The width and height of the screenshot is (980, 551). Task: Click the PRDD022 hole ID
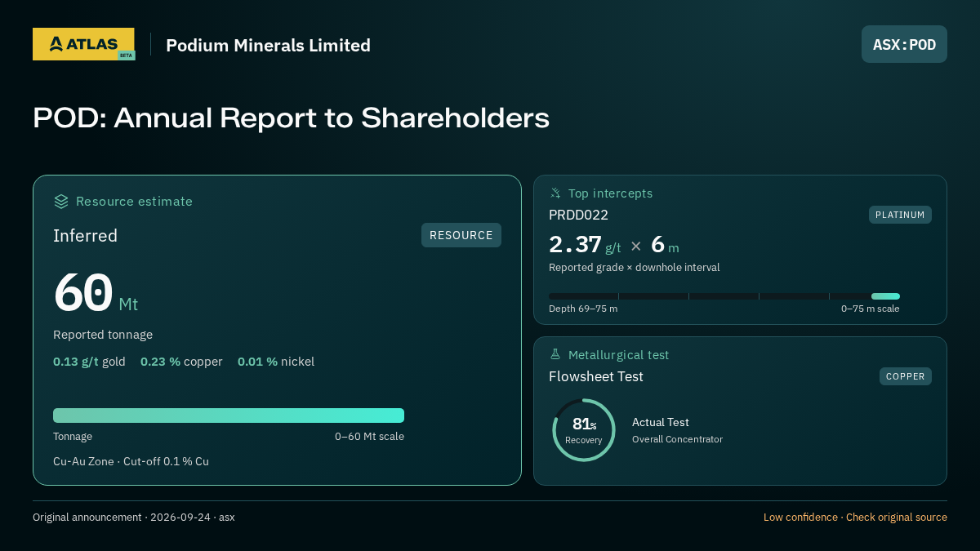pyautogui.click(x=578, y=216)
